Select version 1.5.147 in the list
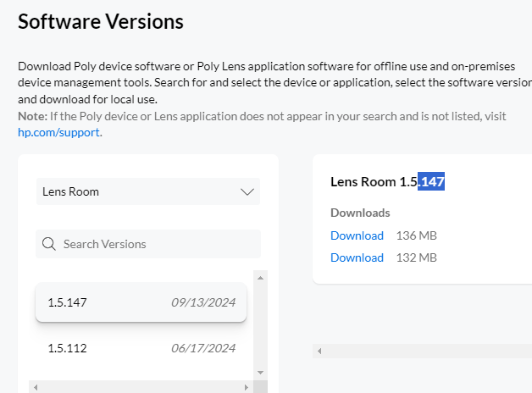Screen dimensions: 532x393 point(141,302)
